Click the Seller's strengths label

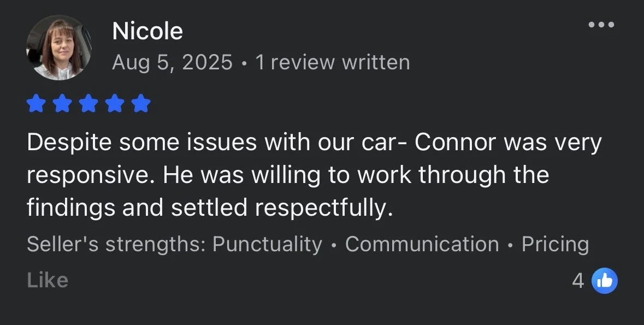pos(116,244)
